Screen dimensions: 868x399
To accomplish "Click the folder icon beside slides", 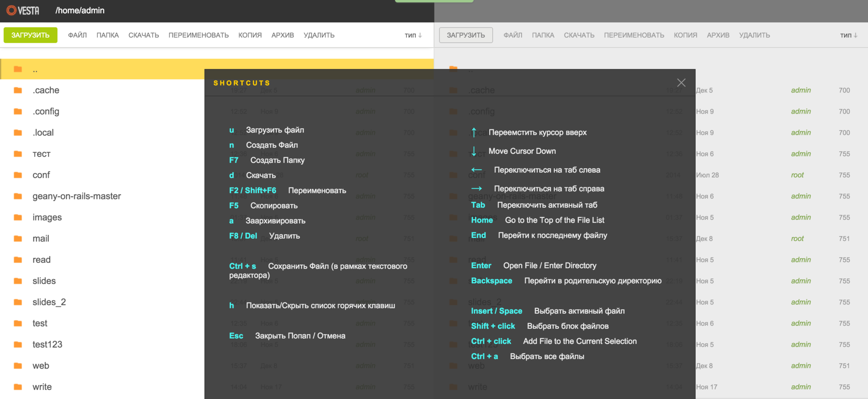I will pyautogui.click(x=18, y=281).
